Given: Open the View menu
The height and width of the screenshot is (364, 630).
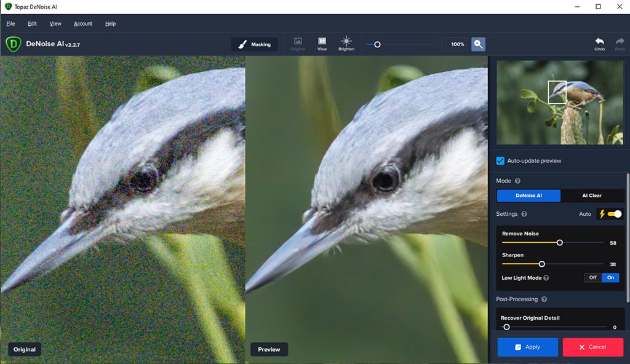Looking at the screenshot, I should click(x=55, y=24).
